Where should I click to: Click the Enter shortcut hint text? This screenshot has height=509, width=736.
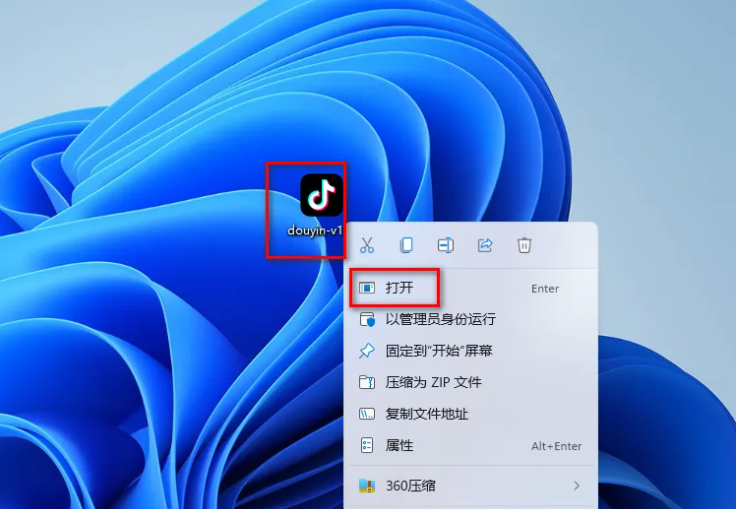point(545,288)
